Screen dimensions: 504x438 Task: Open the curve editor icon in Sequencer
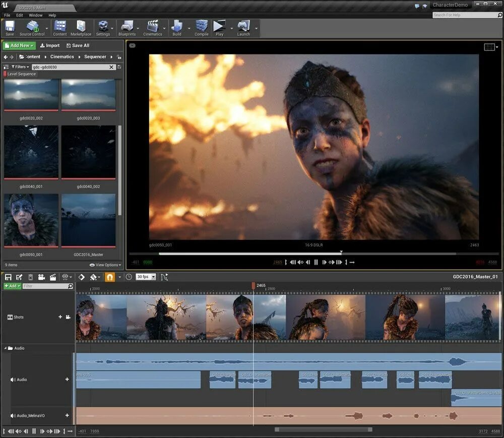[x=164, y=277]
